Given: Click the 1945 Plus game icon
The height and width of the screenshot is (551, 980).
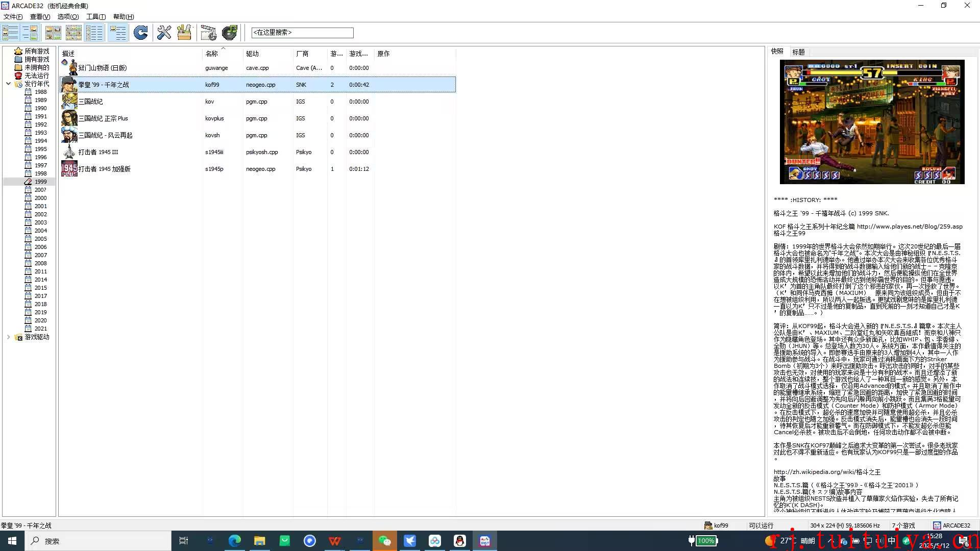Looking at the screenshot, I should pos(69,169).
